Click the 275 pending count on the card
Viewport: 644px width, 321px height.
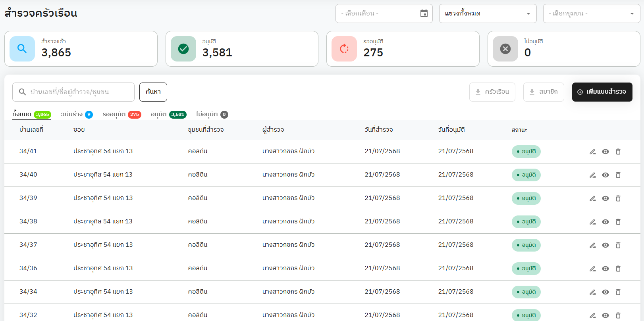coord(373,53)
